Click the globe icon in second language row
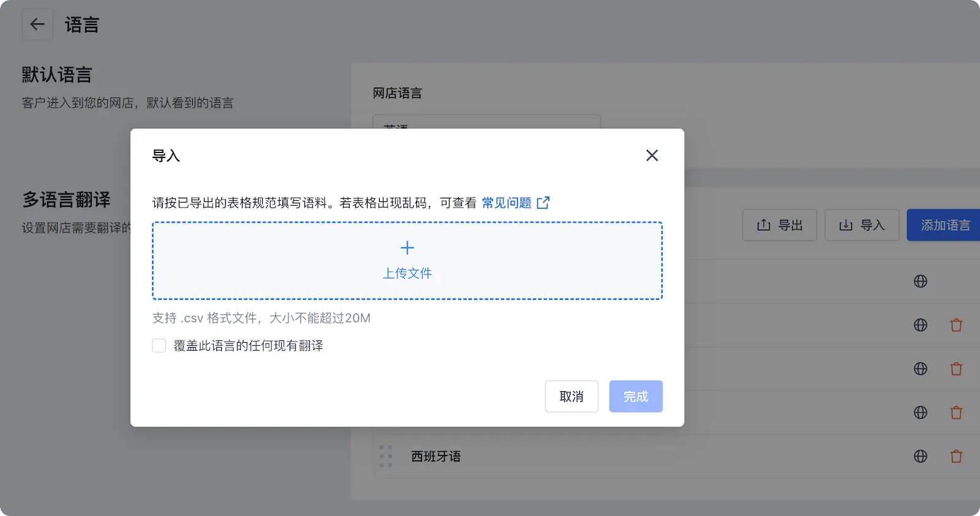The width and height of the screenshot is (980, 516). (x=921, y=325)
